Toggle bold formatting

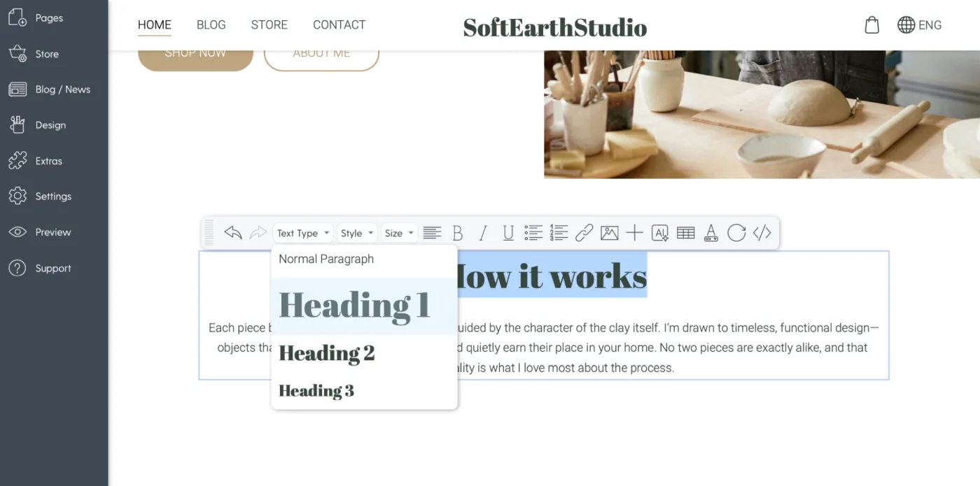click(458, 232)
